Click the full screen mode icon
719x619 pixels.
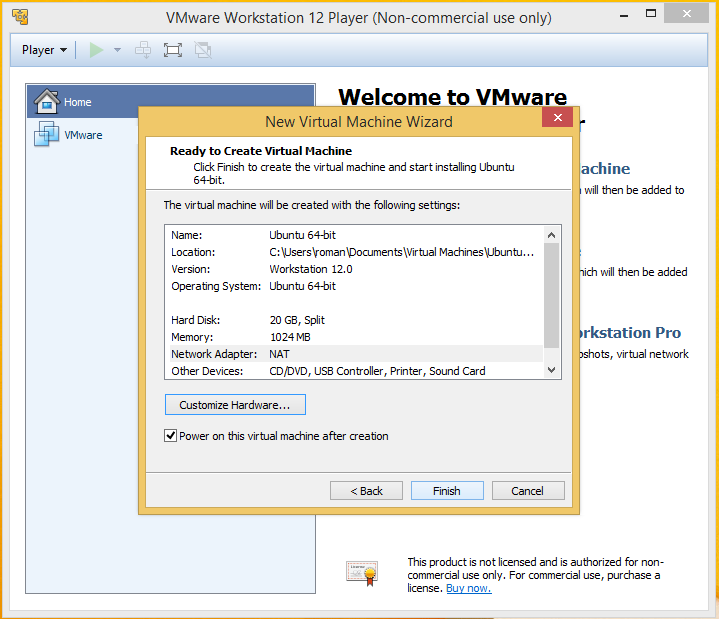click(x=173, y=50)
